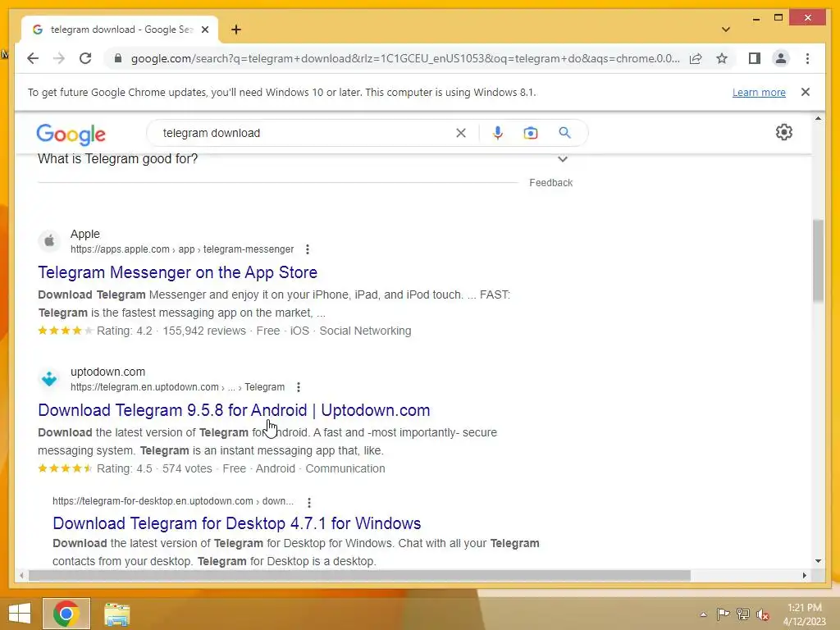This screenshot has width=840, height=630.
Task: View site security lock info
Action: [x=118, y=58]
